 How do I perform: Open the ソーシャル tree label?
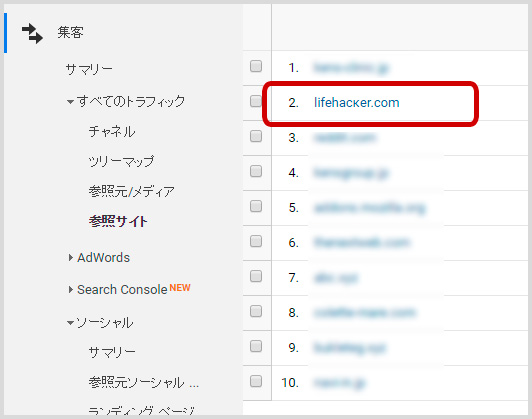104,322
